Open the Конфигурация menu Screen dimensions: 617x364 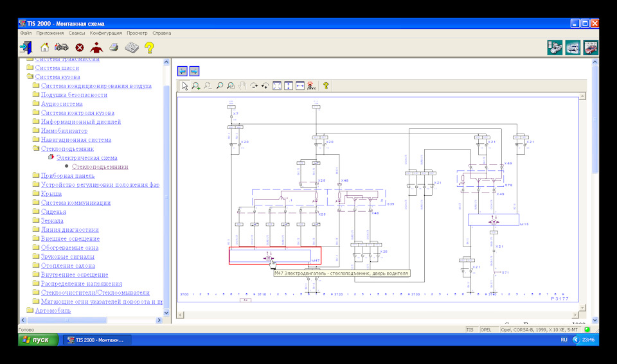coord(105,33)
